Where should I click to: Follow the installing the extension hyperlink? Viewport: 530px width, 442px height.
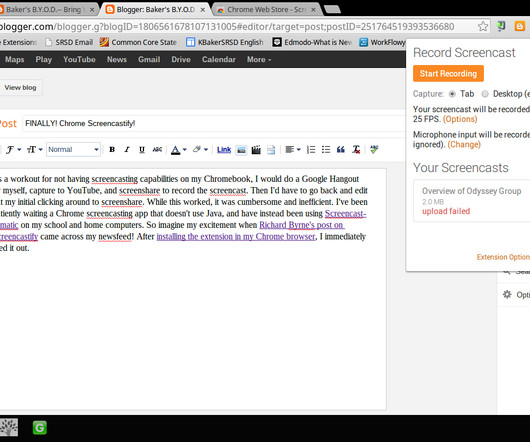coord(236,237)
